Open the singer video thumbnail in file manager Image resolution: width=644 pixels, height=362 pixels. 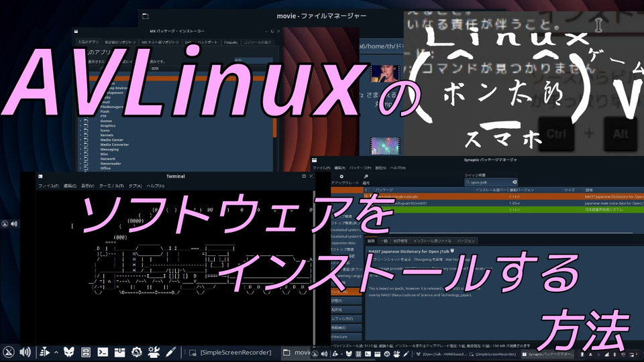(385, 74)
